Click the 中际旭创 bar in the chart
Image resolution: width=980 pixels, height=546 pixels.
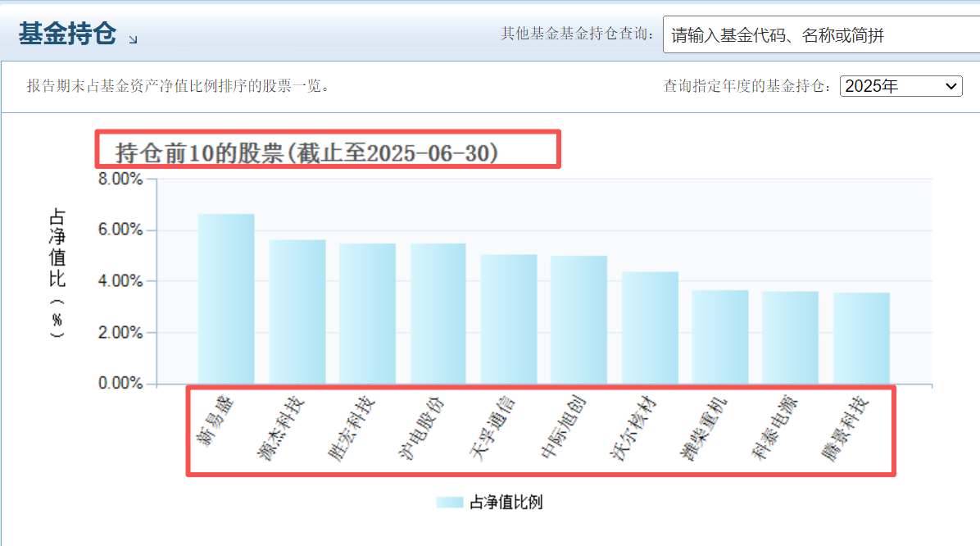pyautogui.click(x=578, y=320)
